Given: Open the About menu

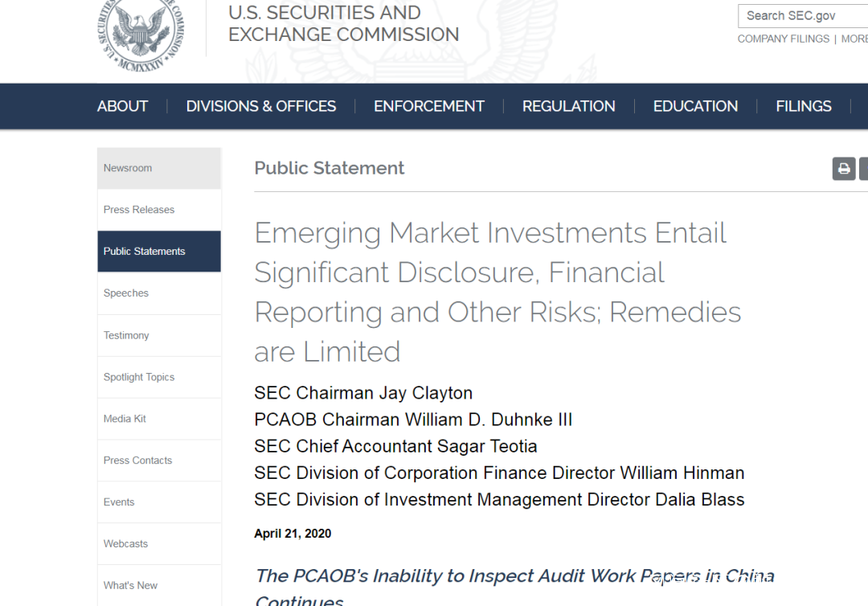Looking at the screenshot, I should pos(122,106).
